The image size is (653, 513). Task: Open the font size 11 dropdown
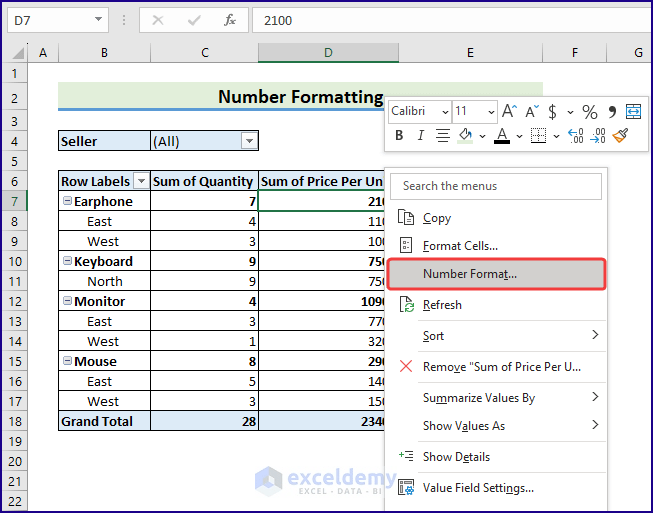tap(491, 112)
